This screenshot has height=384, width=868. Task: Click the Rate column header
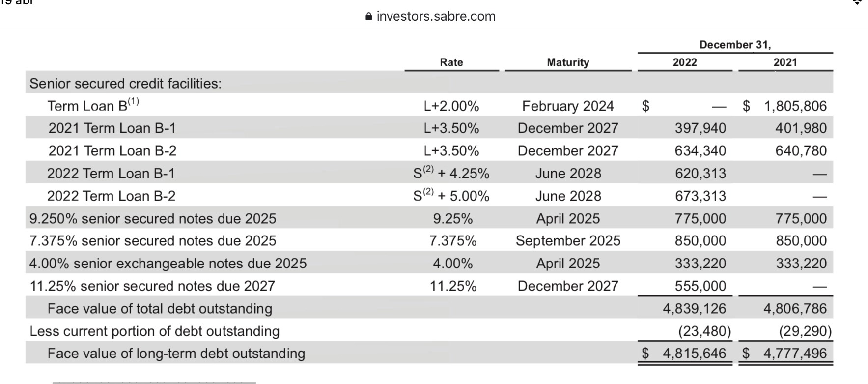pyautogui.click(x=451, y=62)
